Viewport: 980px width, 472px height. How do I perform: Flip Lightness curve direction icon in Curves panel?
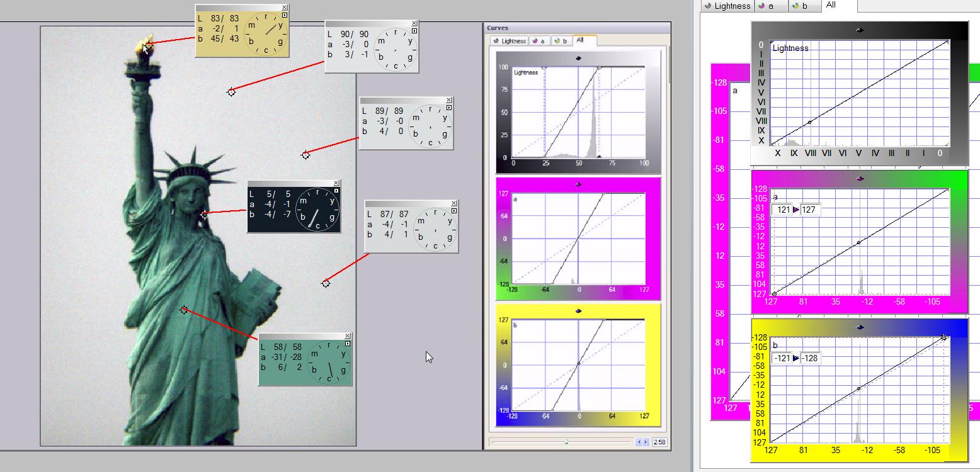pyautogui.click(x=578, y=58)
